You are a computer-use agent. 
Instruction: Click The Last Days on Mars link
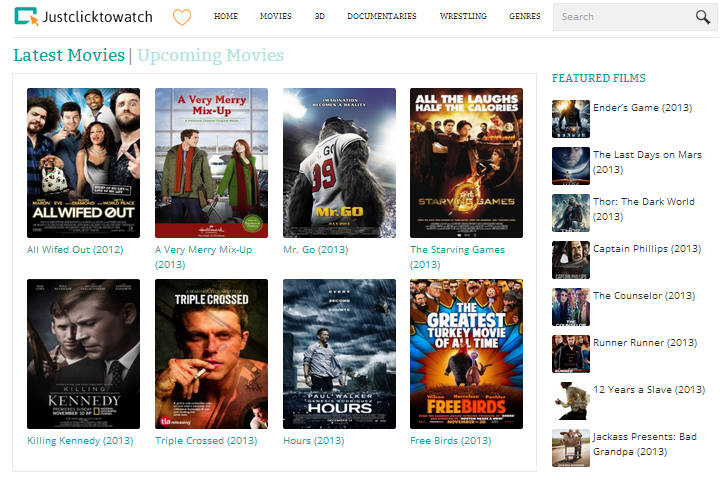pos(647,162)
